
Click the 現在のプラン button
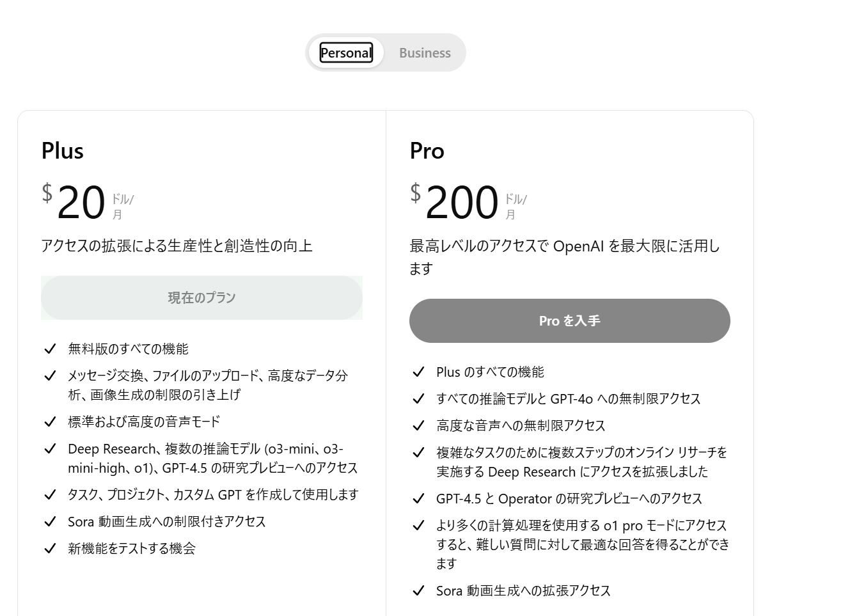click(x=201, y=297)
